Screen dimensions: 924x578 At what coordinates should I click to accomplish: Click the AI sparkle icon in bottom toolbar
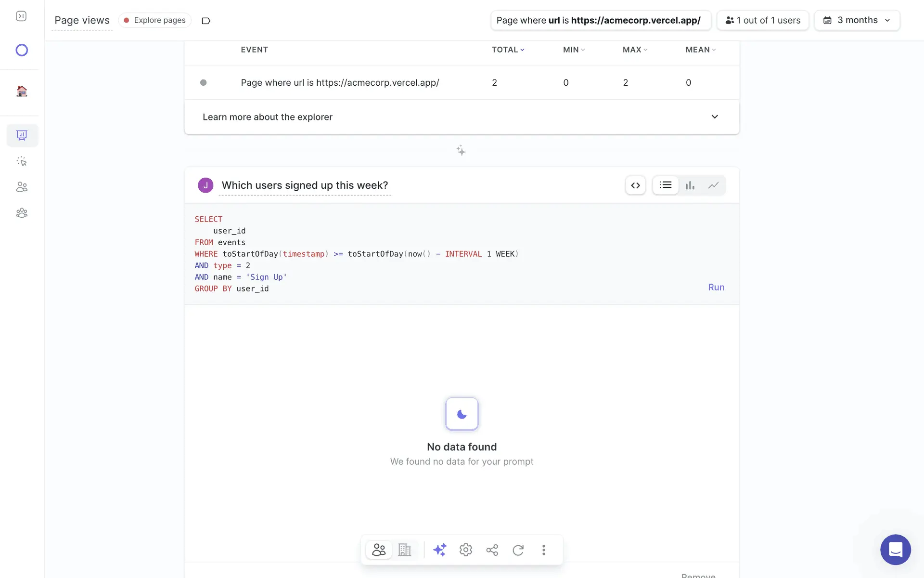tap(439, 550)
